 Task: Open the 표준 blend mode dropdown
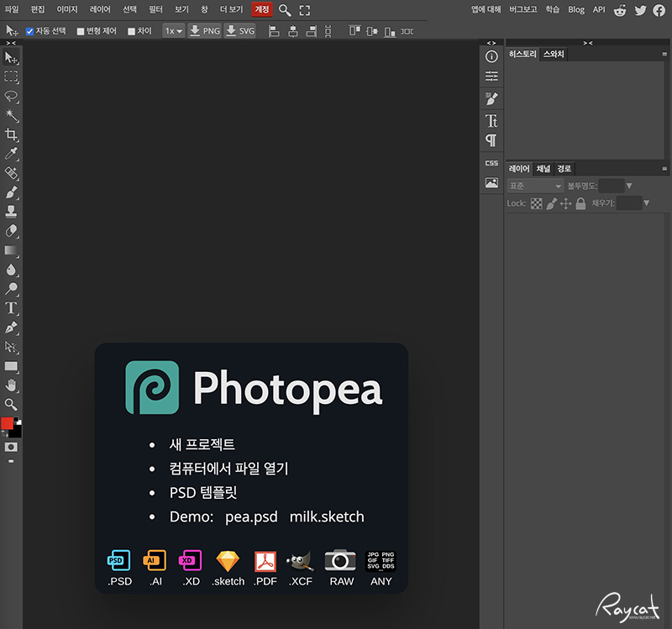[x=535, y=186]
